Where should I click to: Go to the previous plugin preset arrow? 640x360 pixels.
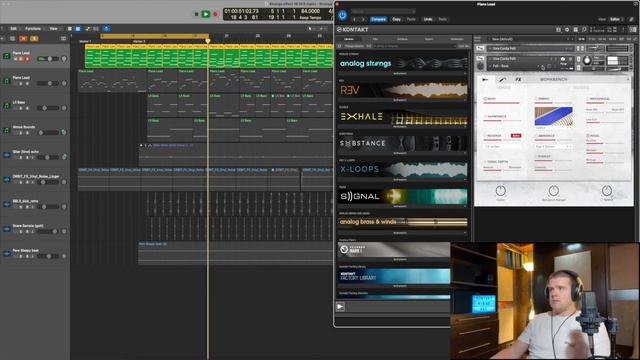coord(354,19)
